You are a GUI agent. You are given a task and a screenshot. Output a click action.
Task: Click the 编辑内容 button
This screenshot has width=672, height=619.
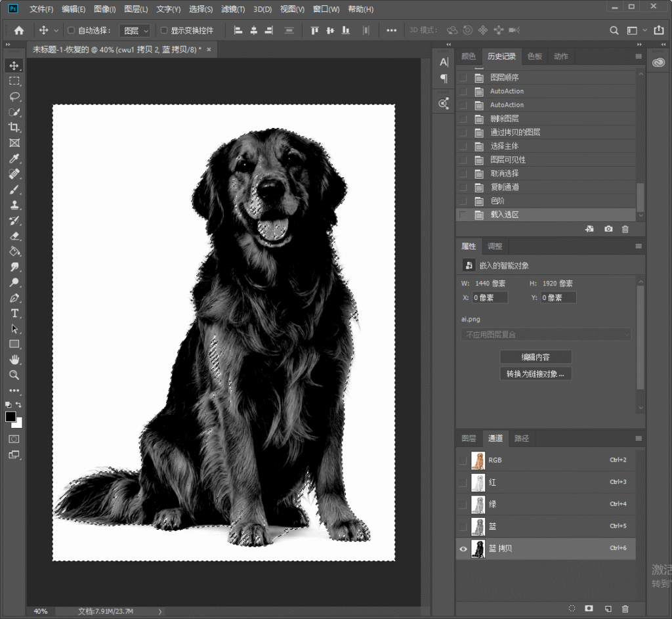coord(535,356)
